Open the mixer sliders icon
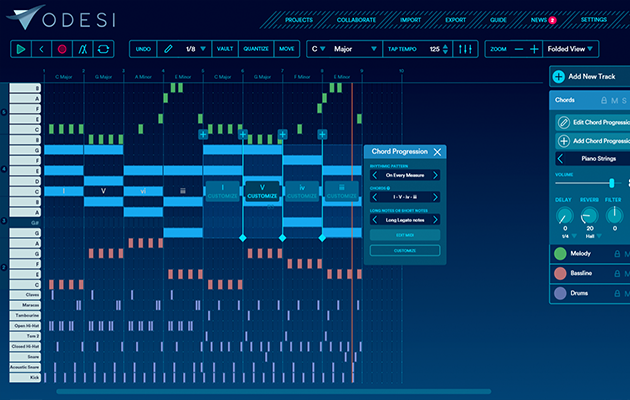Image resolution: width=630 pixels, height=400 pixels. (x=466, y=48)
